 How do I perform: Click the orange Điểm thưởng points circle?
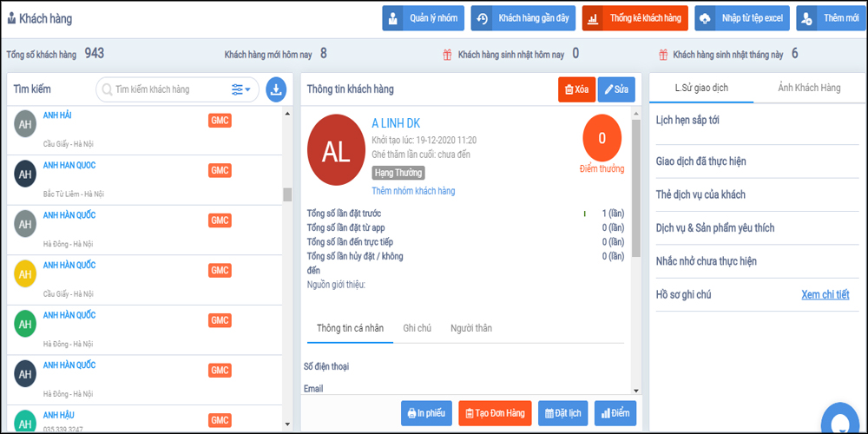pyautogui.click(x=602, y=138)
